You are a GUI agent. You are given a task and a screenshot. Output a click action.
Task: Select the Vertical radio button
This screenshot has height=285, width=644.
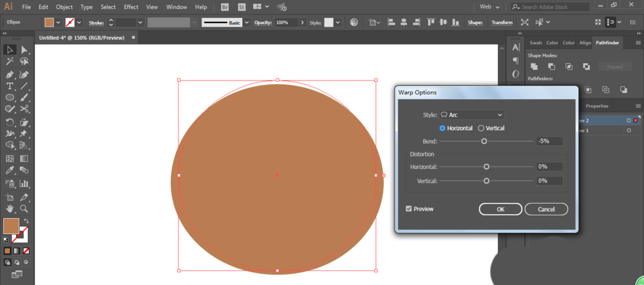481,128
